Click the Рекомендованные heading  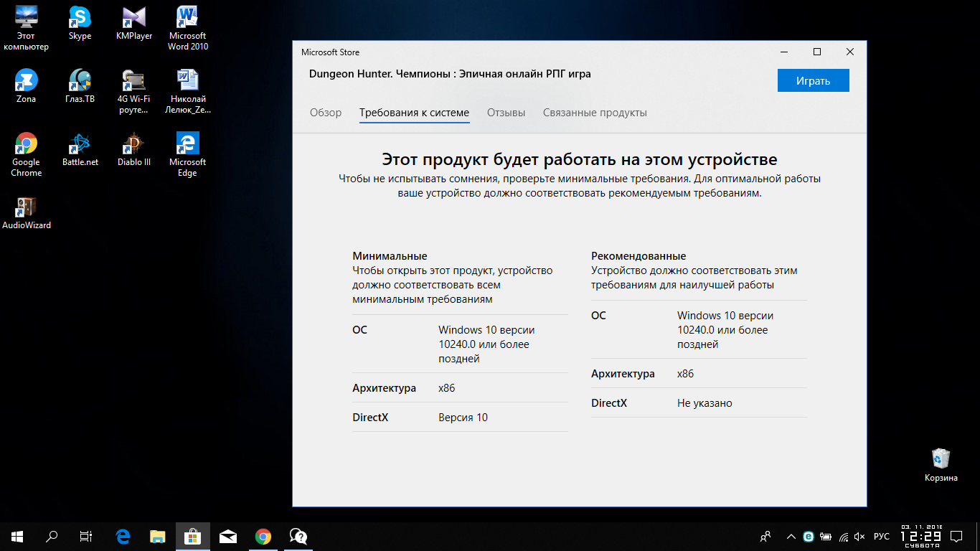(639, 256)
